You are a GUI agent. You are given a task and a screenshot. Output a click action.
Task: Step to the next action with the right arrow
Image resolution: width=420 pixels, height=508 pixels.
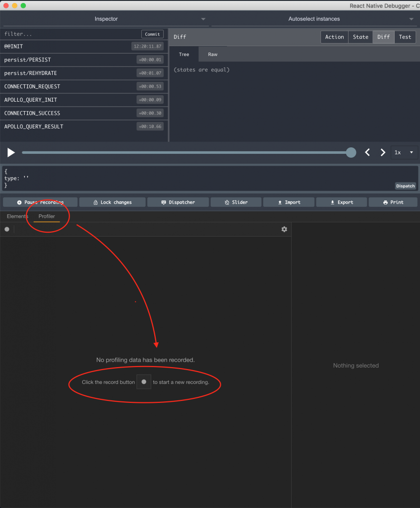pyautogui.click(x=383, y=152)
